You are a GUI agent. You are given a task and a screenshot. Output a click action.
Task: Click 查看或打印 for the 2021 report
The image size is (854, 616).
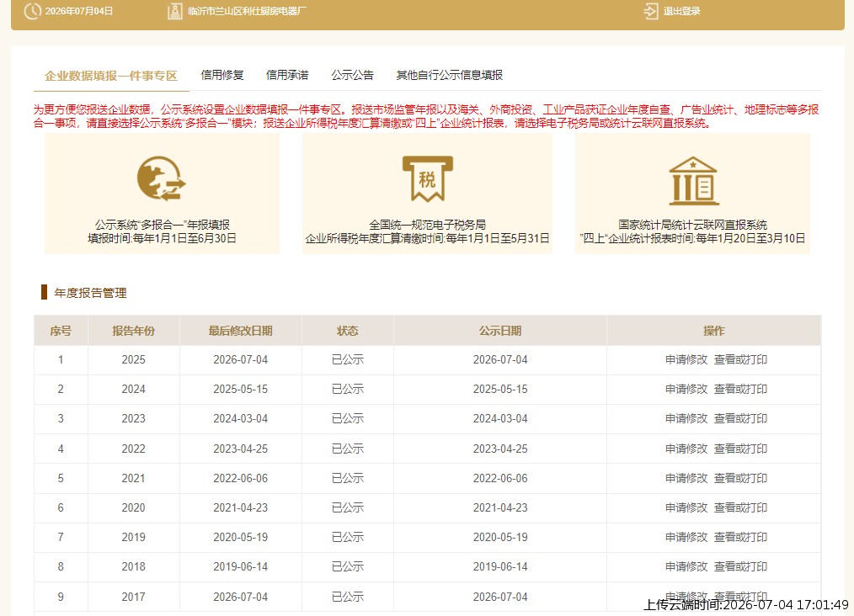point(740,478)
